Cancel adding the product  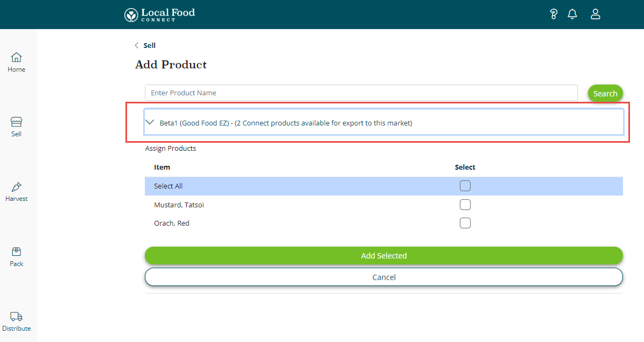pyautogui.click(x=383, y=277)
